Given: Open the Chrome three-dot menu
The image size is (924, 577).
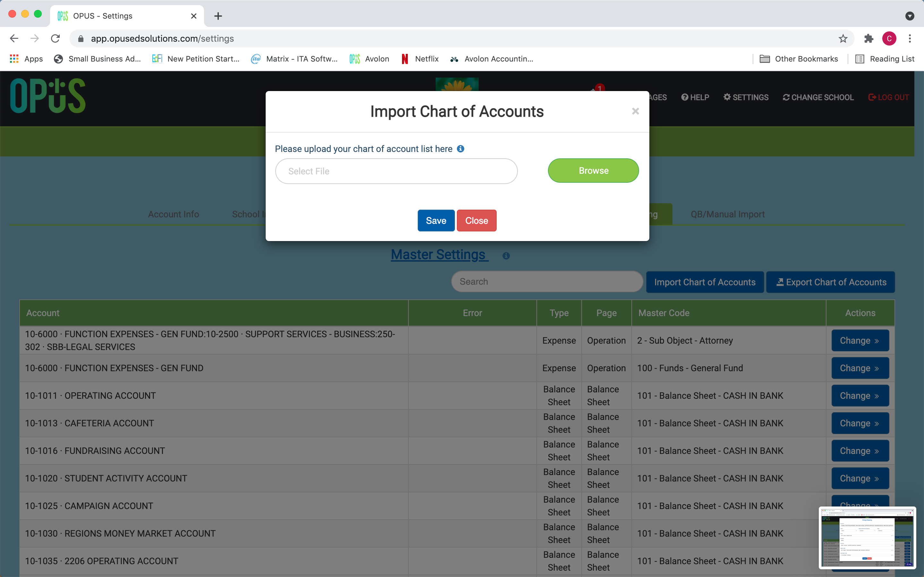Looking at the screenshot, I should (910, 38).
